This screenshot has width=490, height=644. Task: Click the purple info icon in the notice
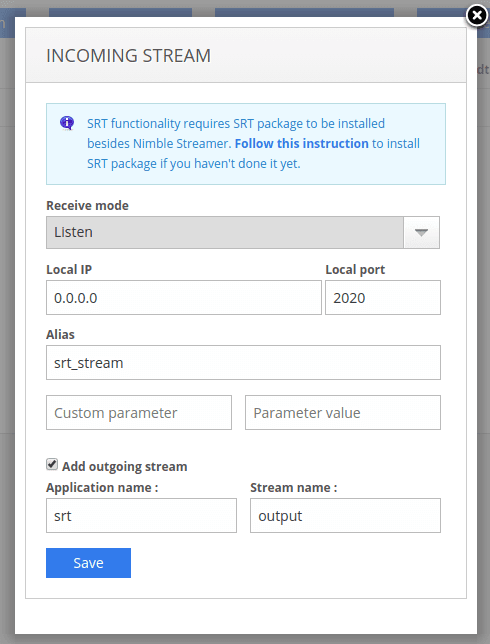[x=67, y=122]
